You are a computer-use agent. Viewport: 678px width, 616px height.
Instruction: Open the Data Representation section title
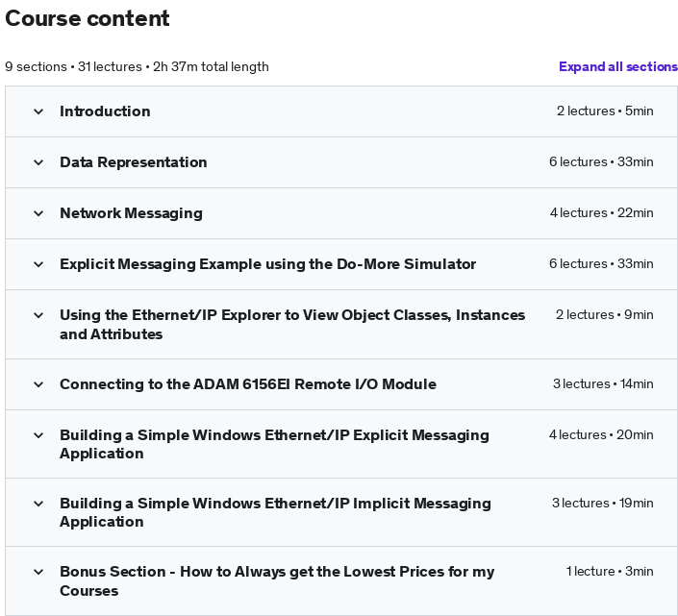point(133,162)
